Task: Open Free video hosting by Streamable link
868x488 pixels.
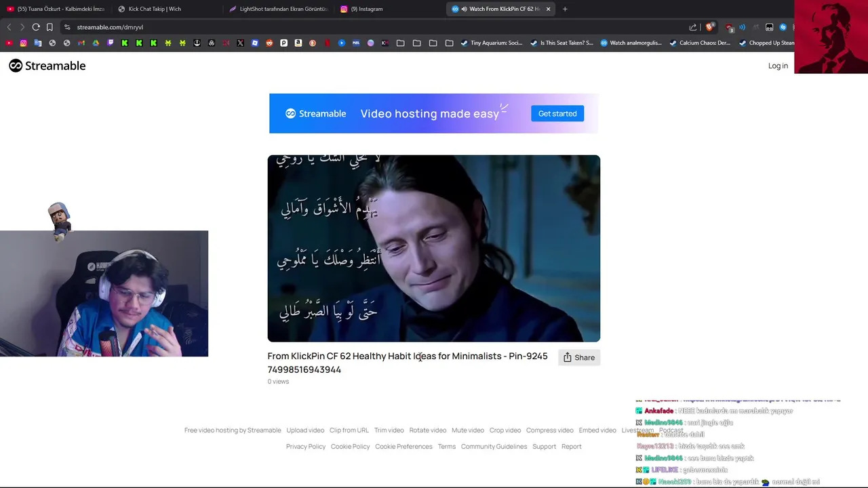Action: (x=233, y=430)
